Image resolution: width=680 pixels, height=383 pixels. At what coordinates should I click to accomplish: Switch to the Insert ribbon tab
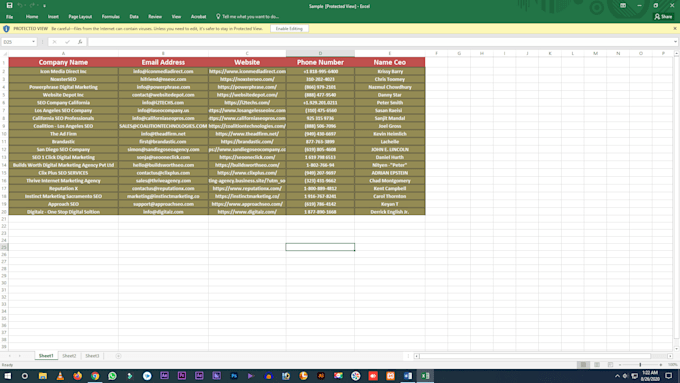(x=53, y=16)
